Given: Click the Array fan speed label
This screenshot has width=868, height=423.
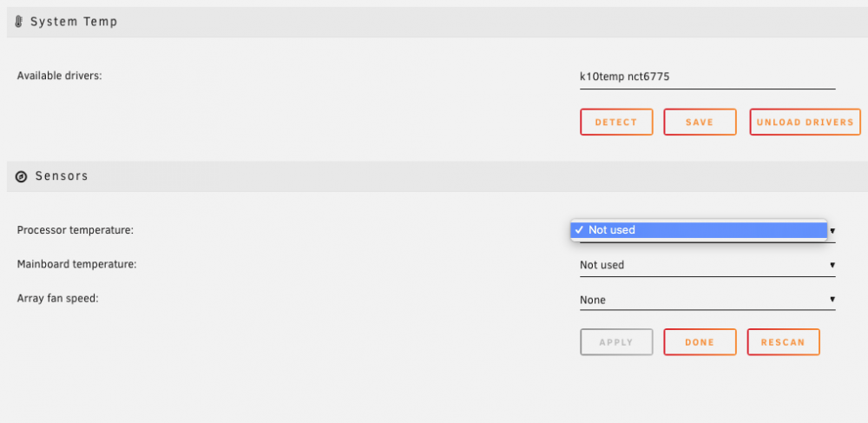Looking at the screenshot, I should [x=57, y=299].
